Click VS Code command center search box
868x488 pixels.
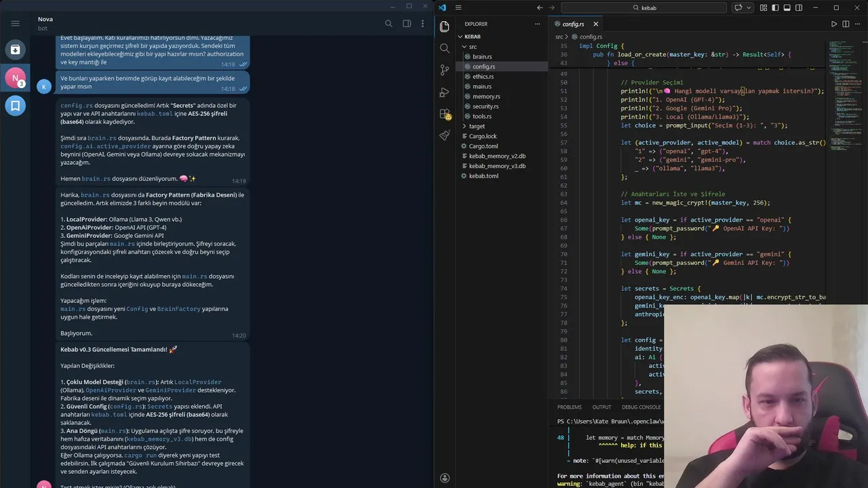(644, 7)
